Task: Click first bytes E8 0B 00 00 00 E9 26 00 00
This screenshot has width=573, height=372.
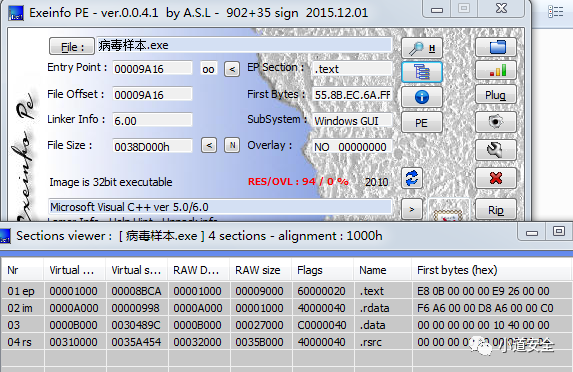Action: pos(483,291)
